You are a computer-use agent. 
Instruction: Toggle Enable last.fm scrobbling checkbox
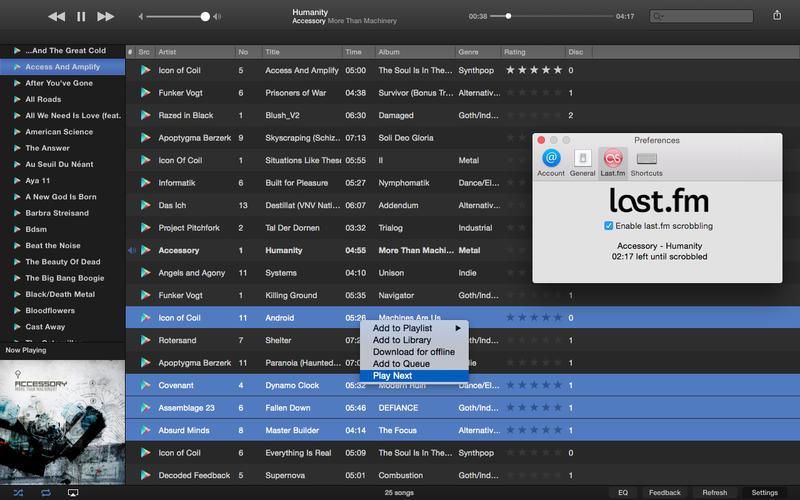pyautogui.click(x=609, y=226)
